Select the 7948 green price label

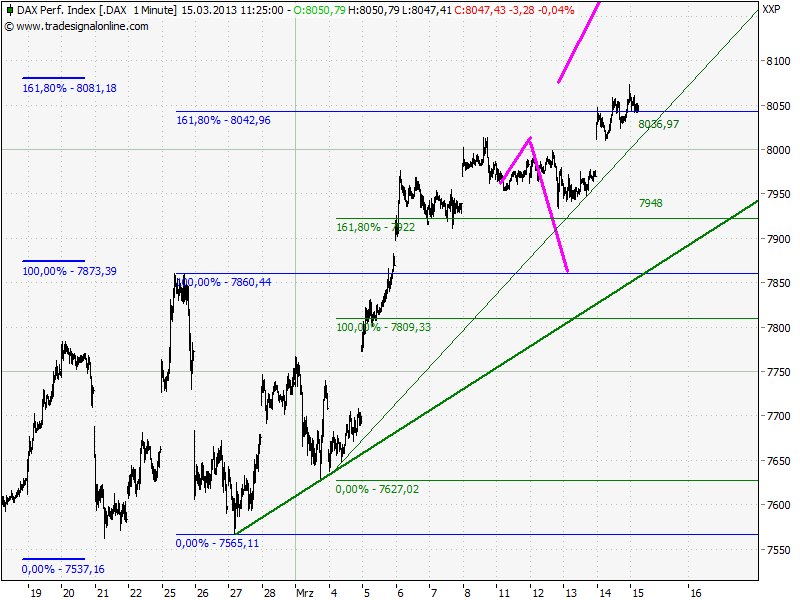[649, 202]
